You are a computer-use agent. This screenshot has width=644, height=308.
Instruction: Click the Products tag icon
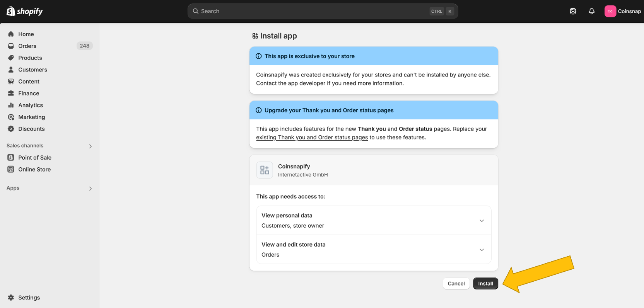pos(11,58)
